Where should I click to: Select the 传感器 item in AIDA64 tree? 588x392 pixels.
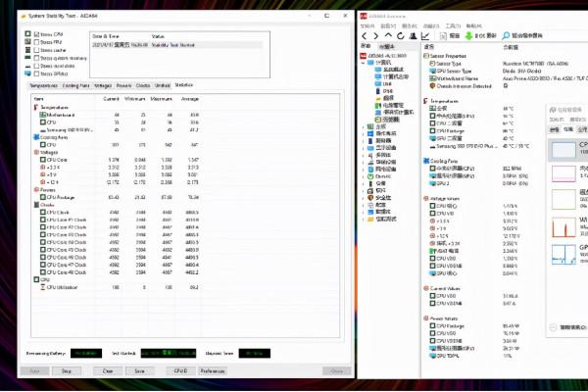387,120
